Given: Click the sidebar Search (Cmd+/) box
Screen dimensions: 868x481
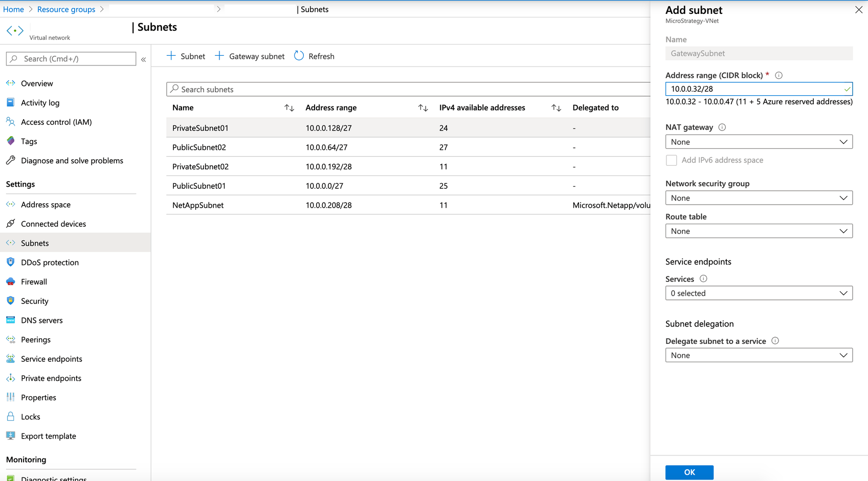Looking at the screenshot, I should click(71, 59).
